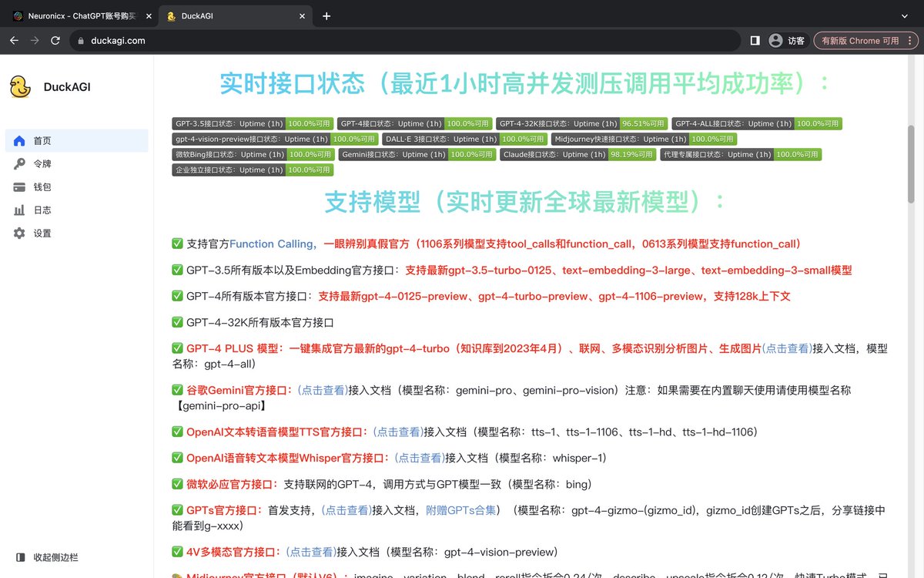Click the site info lock icon
Screen dimensions: 924x578
pyautogui.click(x=80, y=41)
